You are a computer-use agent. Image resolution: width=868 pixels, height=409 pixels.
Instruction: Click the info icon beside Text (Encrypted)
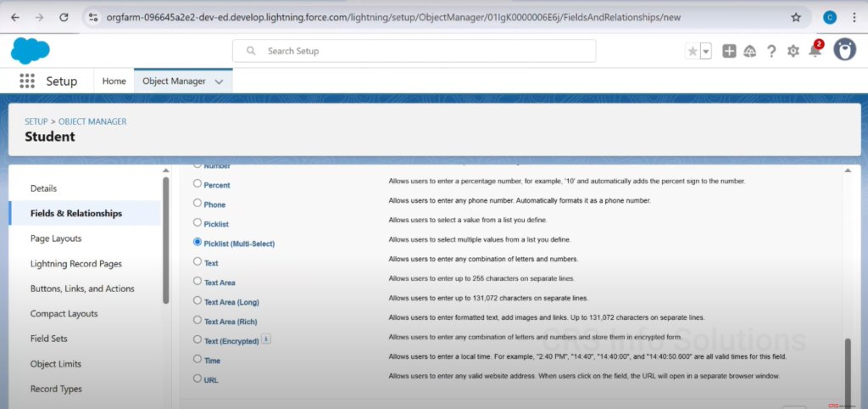(x=265, y=339)
